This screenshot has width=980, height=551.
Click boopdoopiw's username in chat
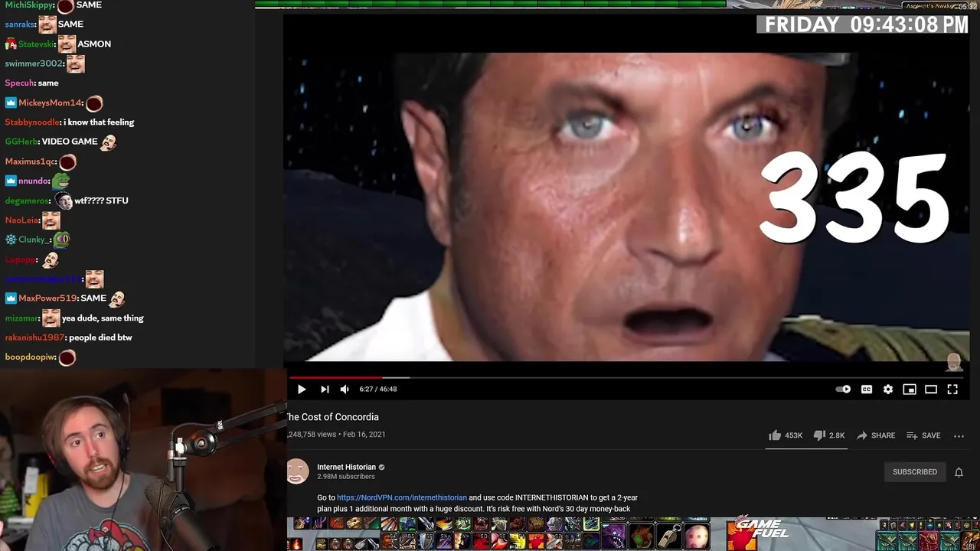click(x=30, y=357)
